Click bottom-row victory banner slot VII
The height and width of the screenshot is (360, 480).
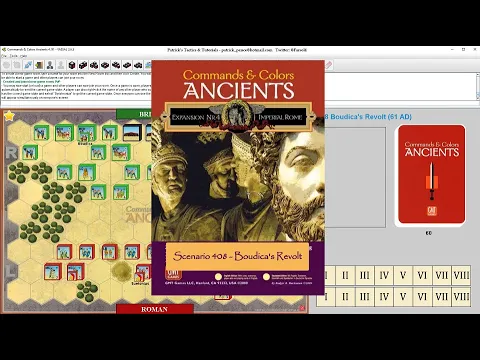pos(442,296)
